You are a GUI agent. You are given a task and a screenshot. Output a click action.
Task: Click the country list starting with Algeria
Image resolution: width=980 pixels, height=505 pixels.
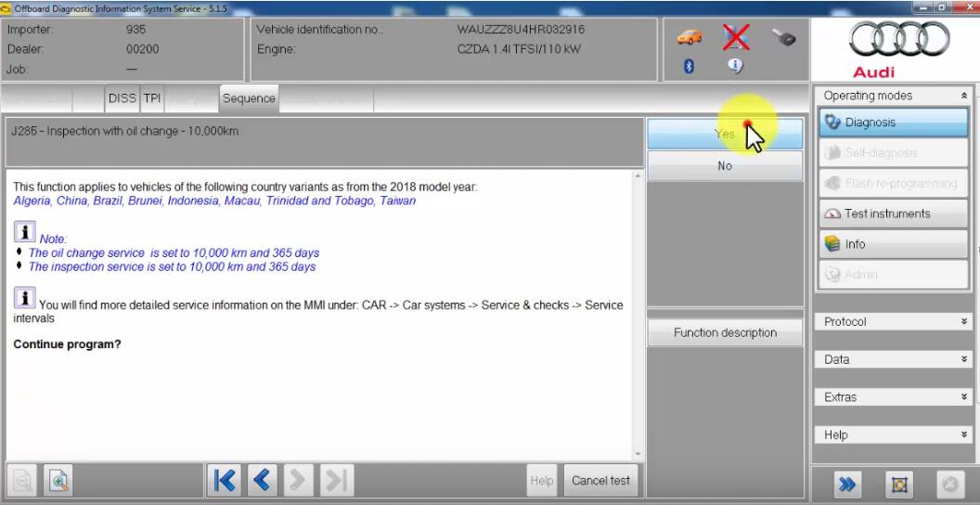(x=214, y=201)
